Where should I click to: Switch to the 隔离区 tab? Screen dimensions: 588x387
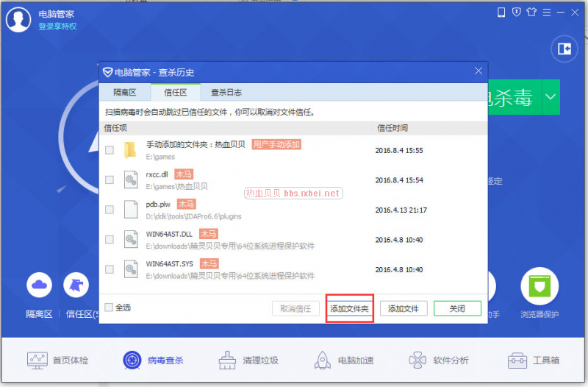tap(124, 93)
